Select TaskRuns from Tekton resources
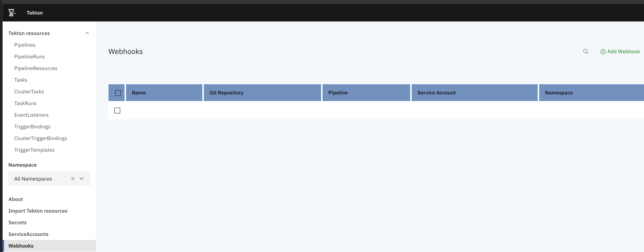The height and width of the screenshot is (252, 644). tap(26, 103)
